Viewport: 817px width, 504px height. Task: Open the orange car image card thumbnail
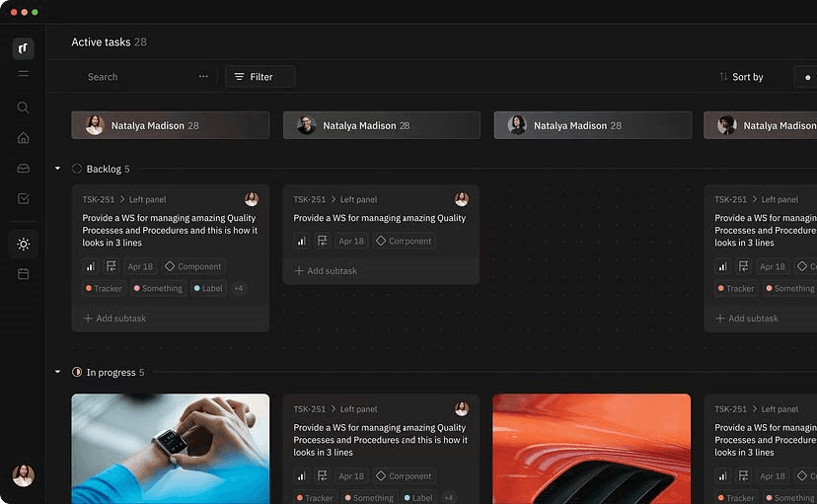[591, 449]
